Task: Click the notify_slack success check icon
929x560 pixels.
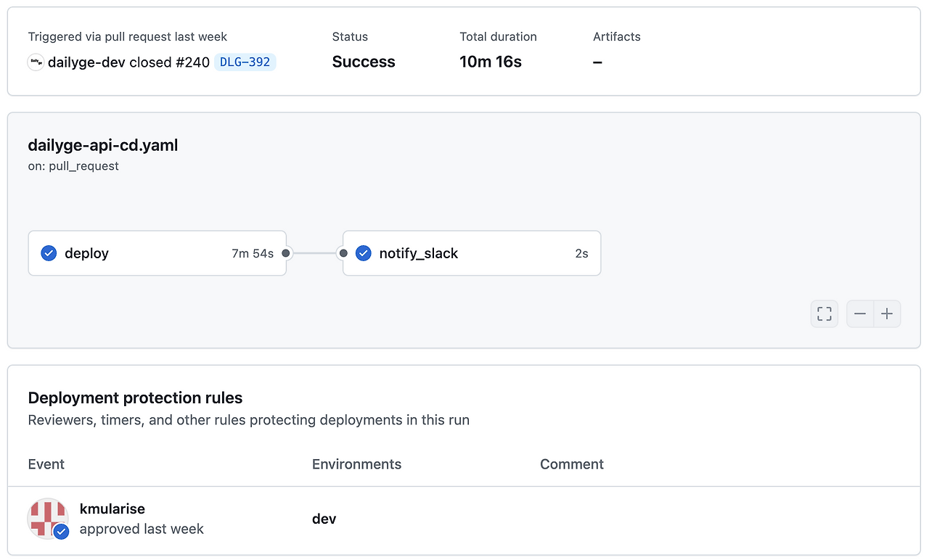Action: point(364,253)
